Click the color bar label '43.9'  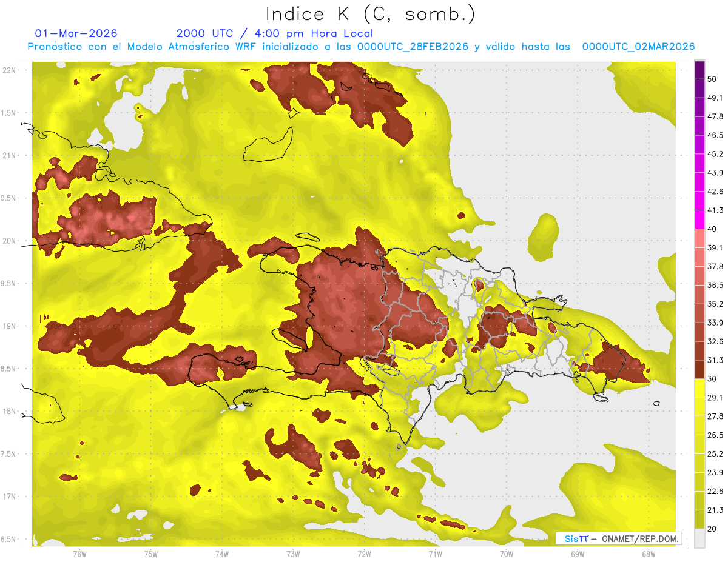[715, 173]
